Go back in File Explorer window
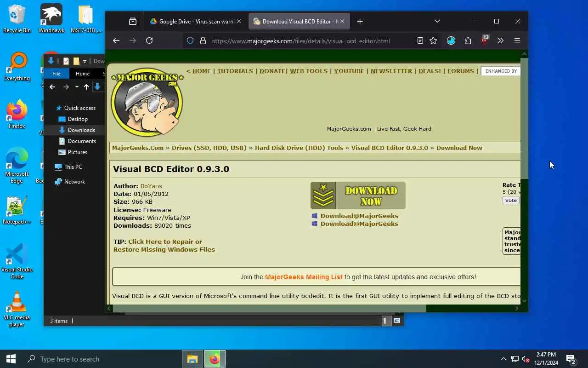 [x=52, y=87]
